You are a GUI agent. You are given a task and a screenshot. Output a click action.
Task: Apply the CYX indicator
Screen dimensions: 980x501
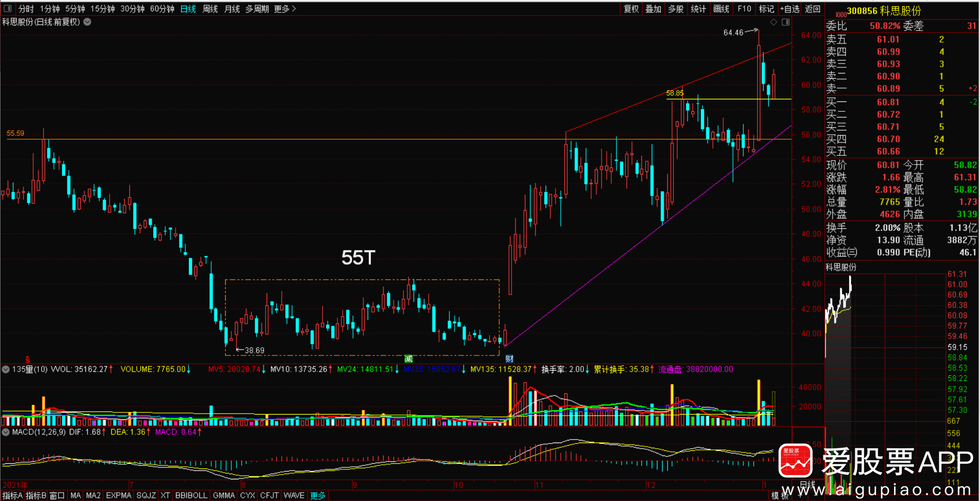pos(247,495)
